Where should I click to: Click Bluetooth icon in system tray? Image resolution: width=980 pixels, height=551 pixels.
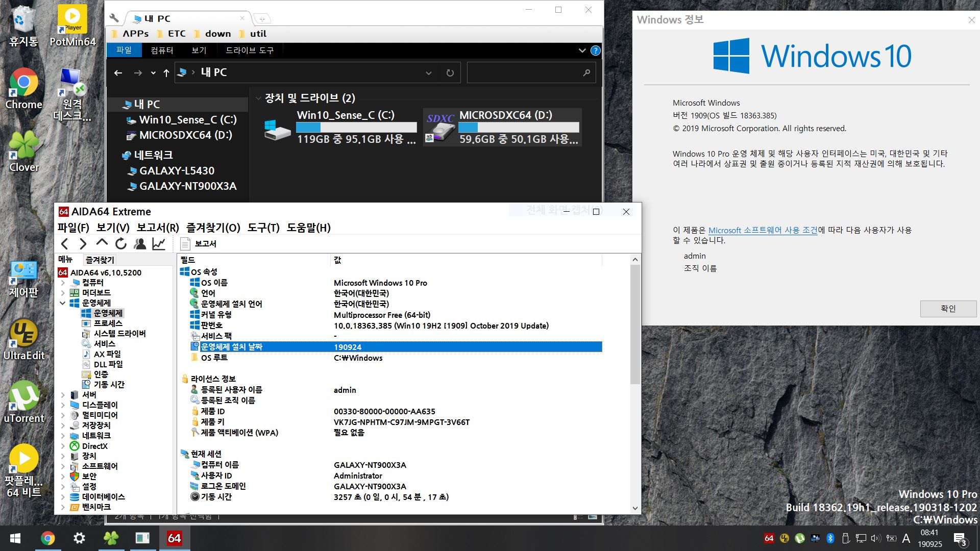(x=830, y=538)
